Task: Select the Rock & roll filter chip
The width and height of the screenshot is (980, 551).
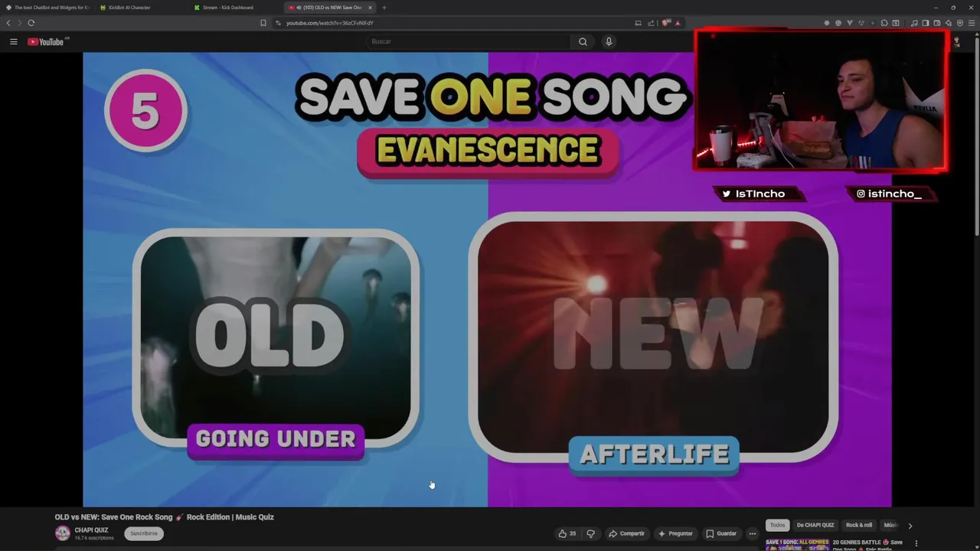Action: coord(859,525)
